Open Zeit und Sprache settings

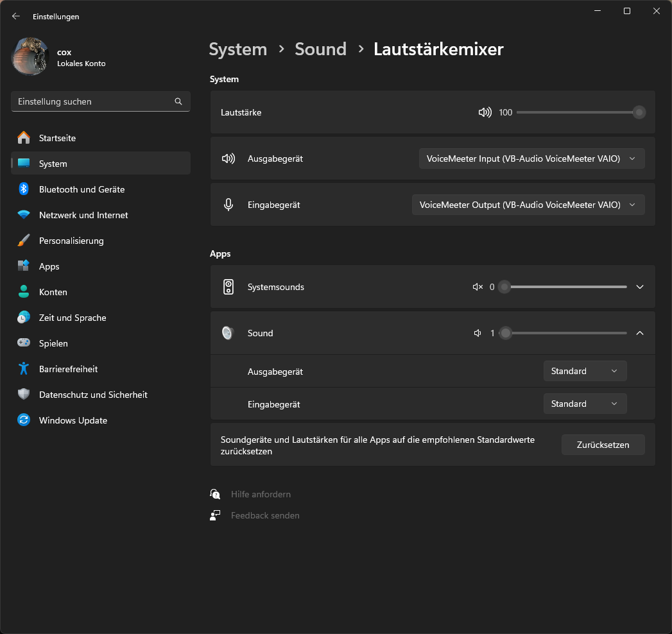click(x=101, y=318)
